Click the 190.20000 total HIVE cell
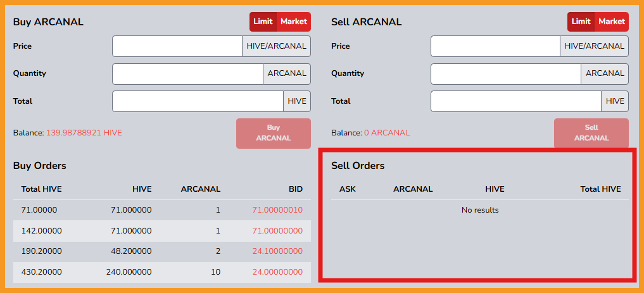 [x=42, y=251]
